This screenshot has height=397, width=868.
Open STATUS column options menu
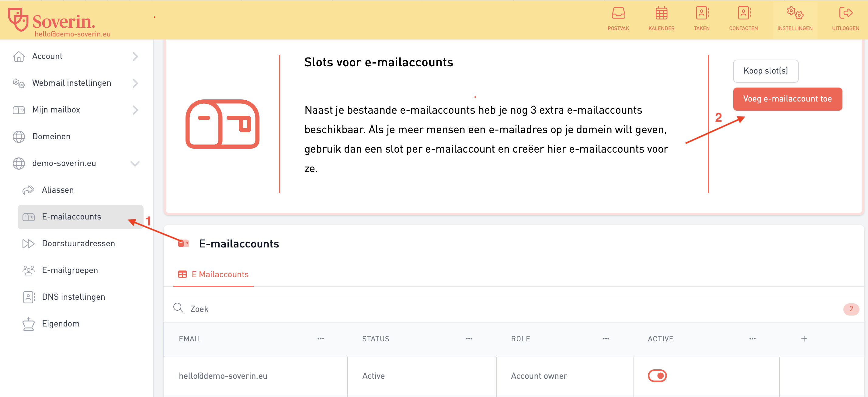[469, 339]
